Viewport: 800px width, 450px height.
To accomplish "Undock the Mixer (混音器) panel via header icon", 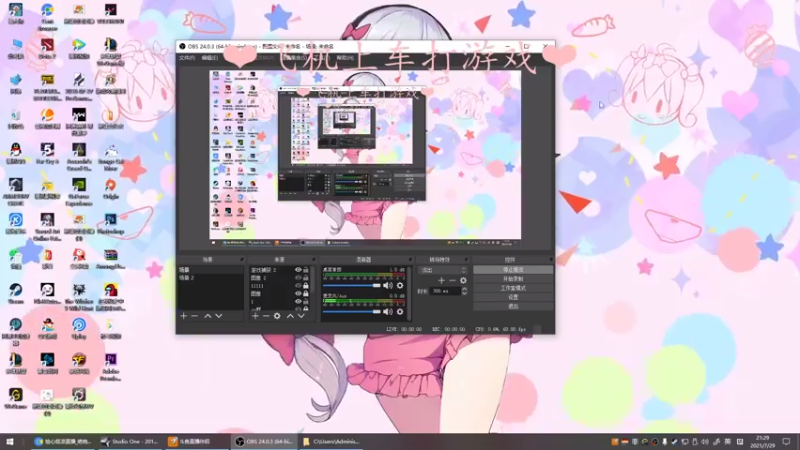I will (x=410, y=260).
